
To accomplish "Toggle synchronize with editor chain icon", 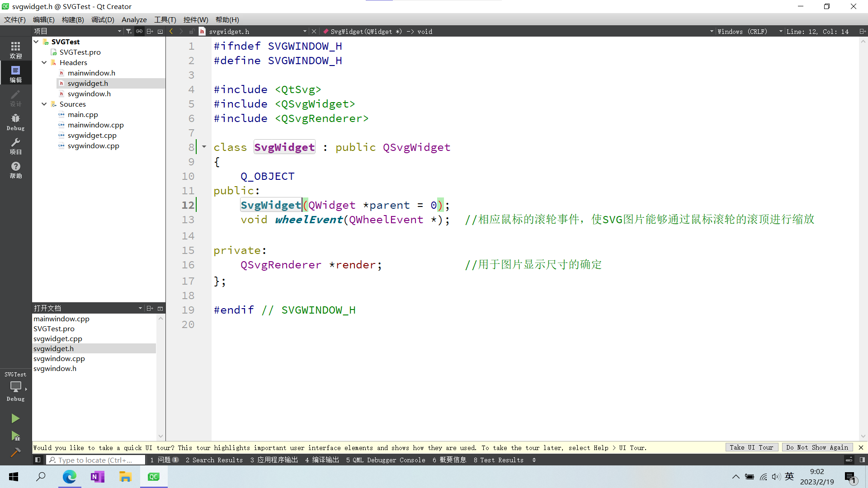I will coord(139,31).
